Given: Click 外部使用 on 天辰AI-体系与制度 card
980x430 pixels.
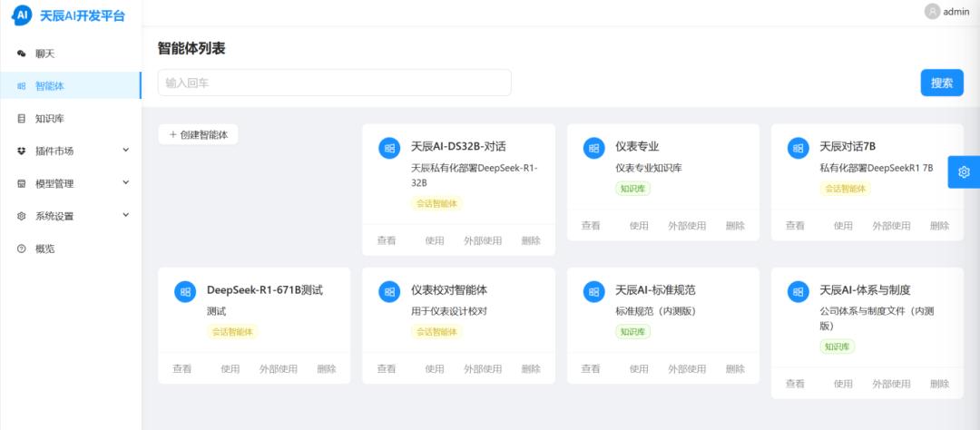Looking at the screenshot, I should pyautogui.click(x=891, y=384).
